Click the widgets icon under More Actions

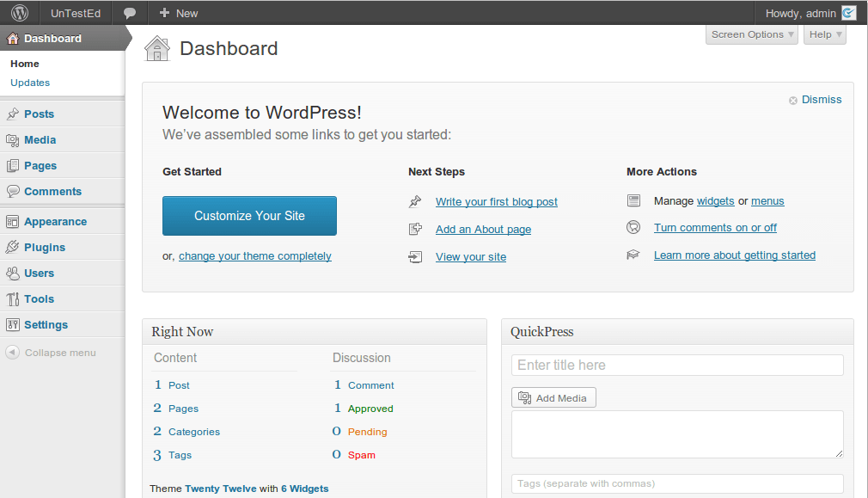(x=634, y=200)
